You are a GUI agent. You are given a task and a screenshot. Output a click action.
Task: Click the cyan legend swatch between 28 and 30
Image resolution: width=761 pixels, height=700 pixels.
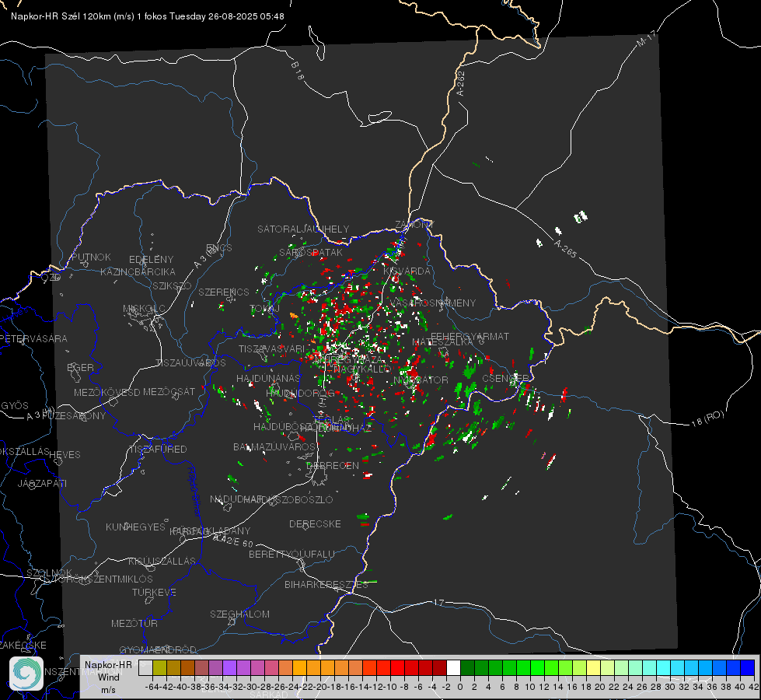[664, 667]
